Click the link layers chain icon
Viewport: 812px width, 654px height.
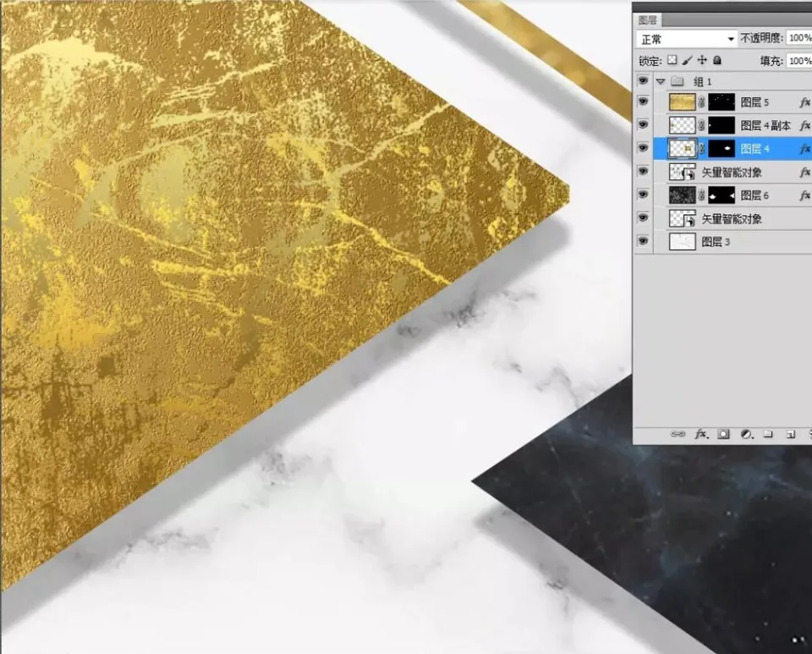click(678, 434)
